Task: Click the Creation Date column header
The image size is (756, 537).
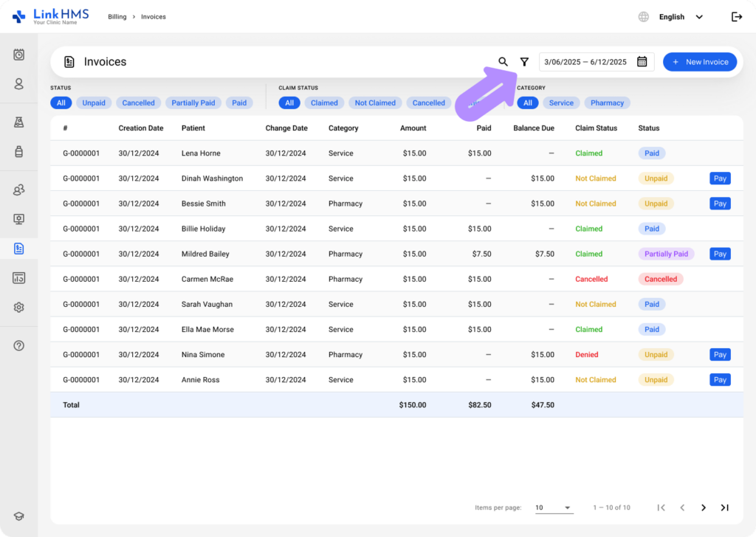Action: point(141,128)
